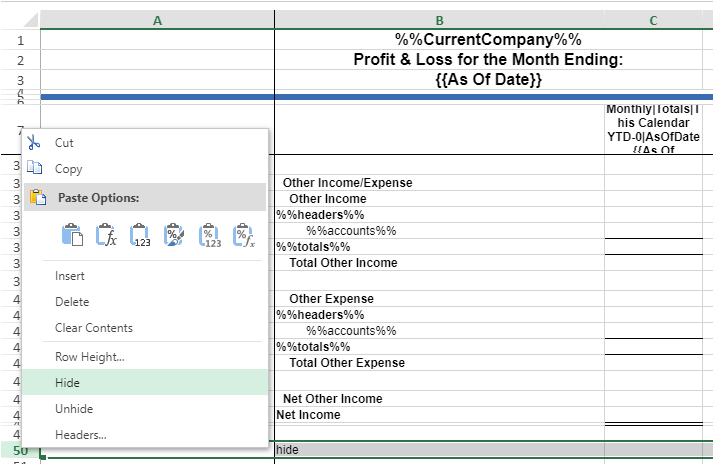This screenshot has height=464, width=713.
Task: Pick Paste Values & Number Formatting icon
Action: point(209,236)
